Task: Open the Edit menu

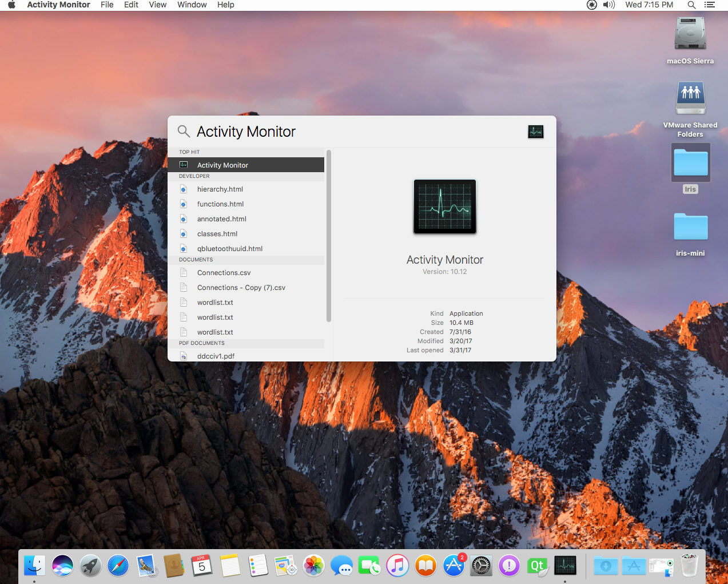Action: [x=131, y=5]
